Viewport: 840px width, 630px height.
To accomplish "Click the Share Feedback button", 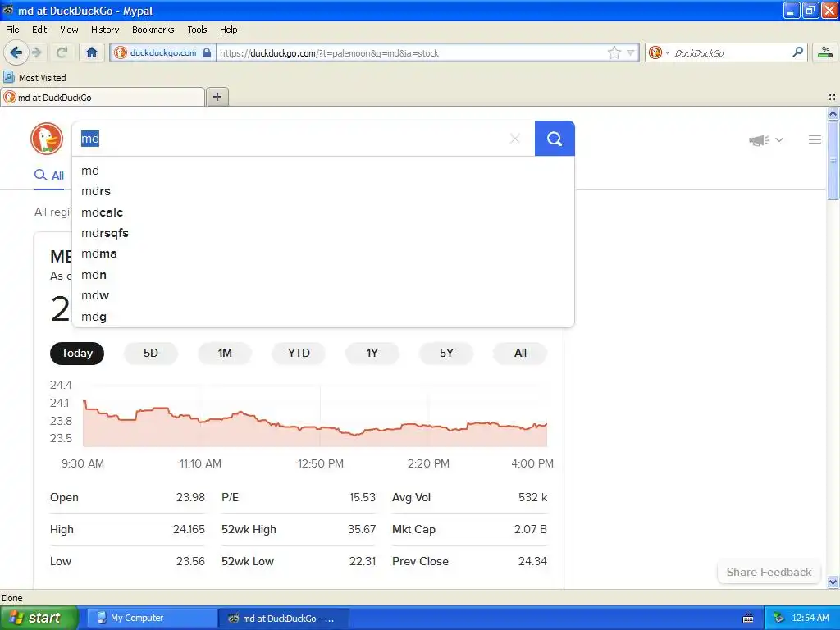I will tap(768, 572).
